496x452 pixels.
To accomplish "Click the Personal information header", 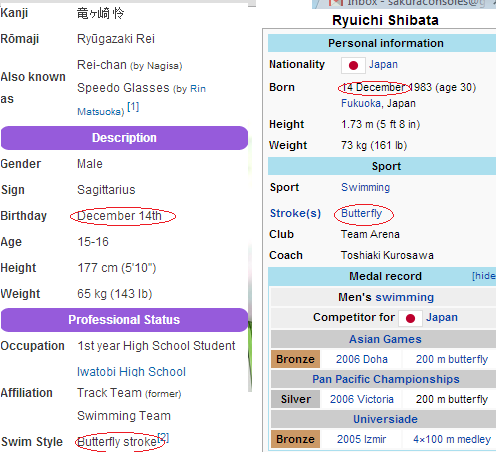I will click(386, 43).
